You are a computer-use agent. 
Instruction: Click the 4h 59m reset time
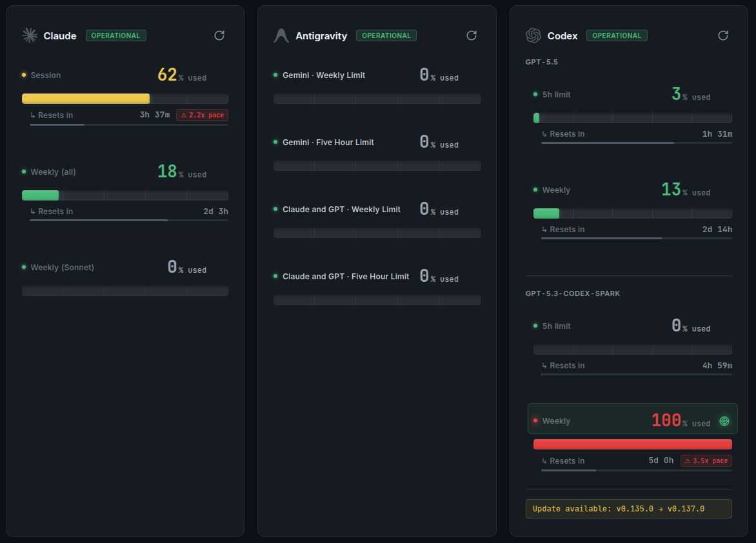click(717, 366)
